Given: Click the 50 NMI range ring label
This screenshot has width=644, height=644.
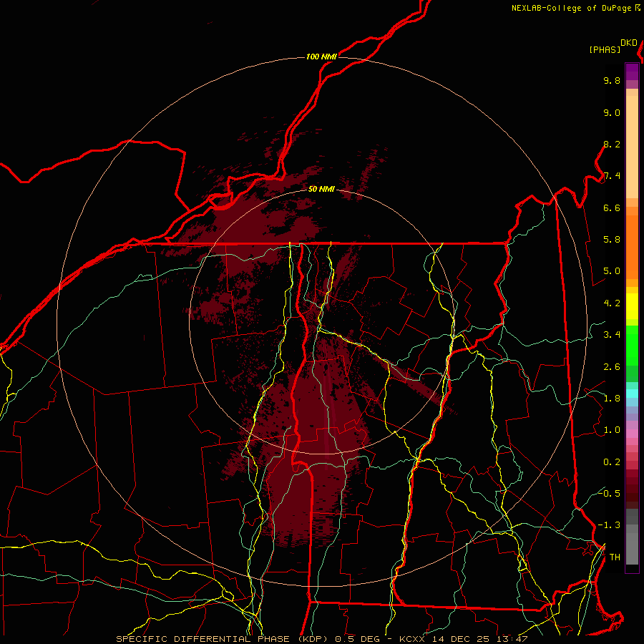Looking at the screenshot, I should pyautogui.click(x=321, y=189).
